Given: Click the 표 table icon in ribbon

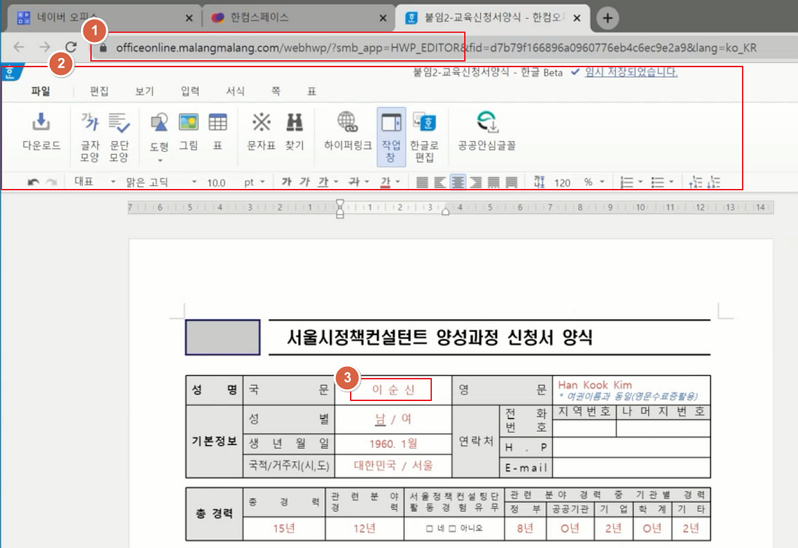Looking at the screenshot, I should tap(218, 123).
